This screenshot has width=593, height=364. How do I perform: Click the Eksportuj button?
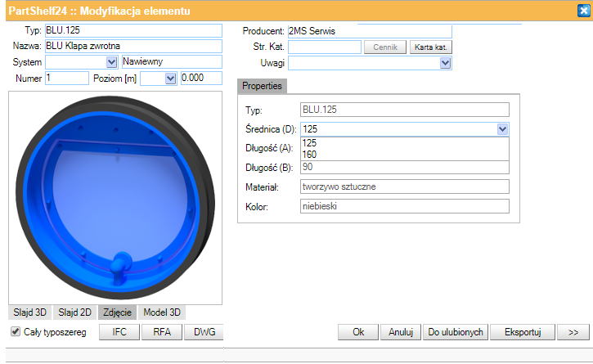click(523, 332)
